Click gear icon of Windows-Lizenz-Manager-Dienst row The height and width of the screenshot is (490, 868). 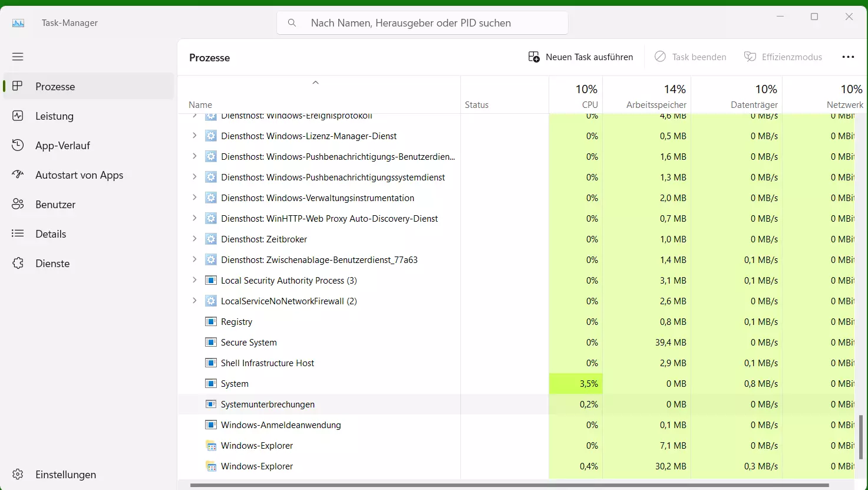(x=211, y=136)
